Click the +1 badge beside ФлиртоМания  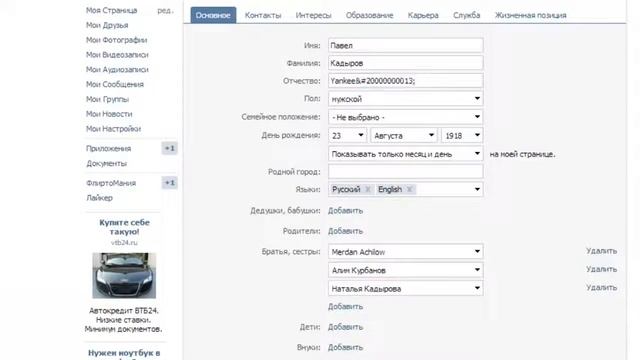pos(169,182)
